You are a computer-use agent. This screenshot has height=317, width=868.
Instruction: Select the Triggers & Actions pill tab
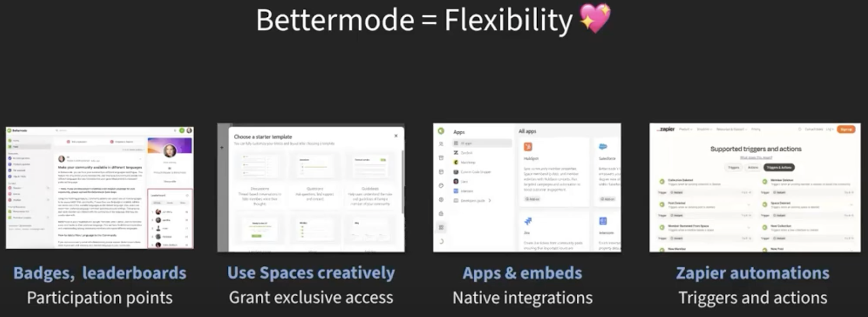point(779,167)
